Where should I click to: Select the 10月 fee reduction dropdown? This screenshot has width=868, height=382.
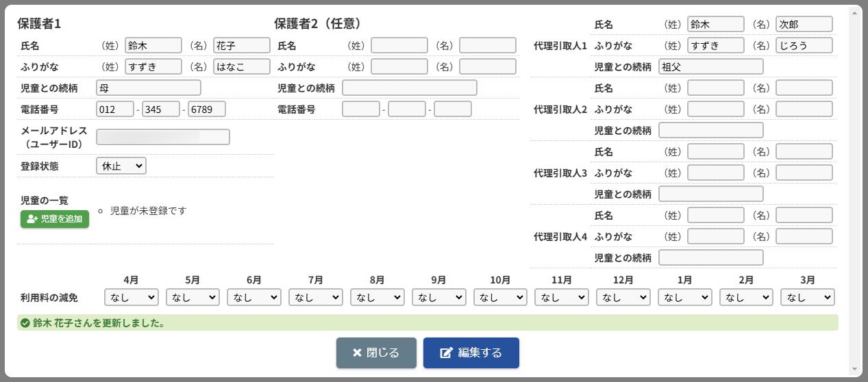500,297
